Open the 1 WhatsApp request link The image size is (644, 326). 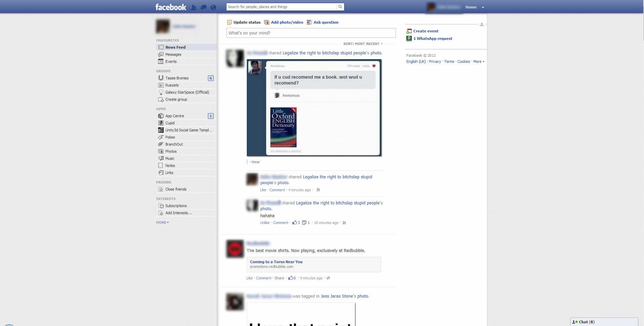(x=433, y=39)
